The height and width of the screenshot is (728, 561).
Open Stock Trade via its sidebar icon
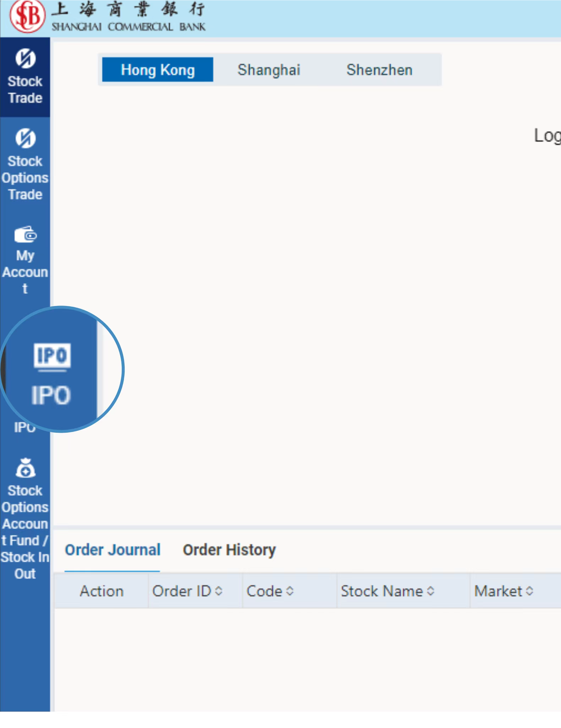point(25,59)
